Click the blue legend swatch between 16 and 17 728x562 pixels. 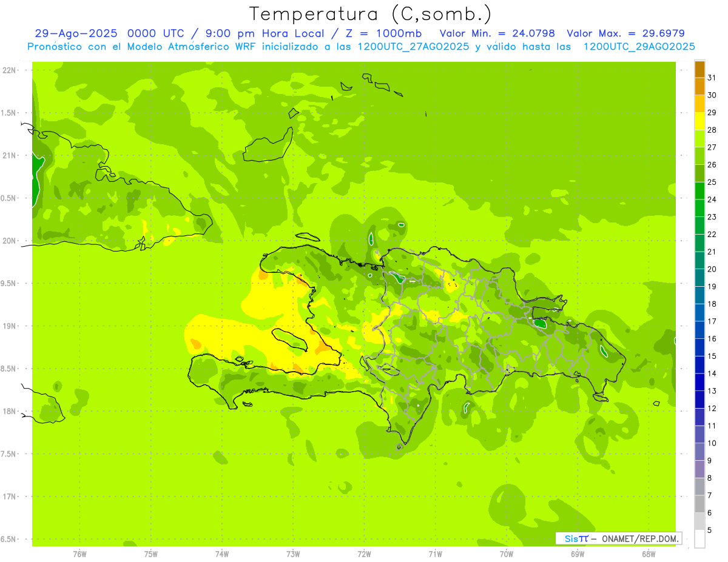coord(699,330)
